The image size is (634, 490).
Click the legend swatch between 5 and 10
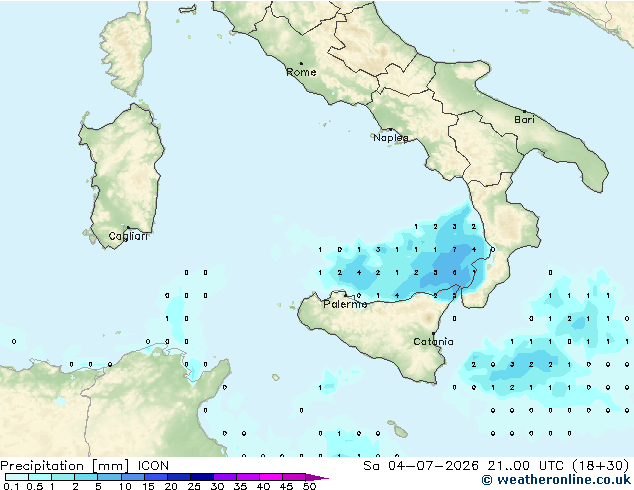click(109, 477)
